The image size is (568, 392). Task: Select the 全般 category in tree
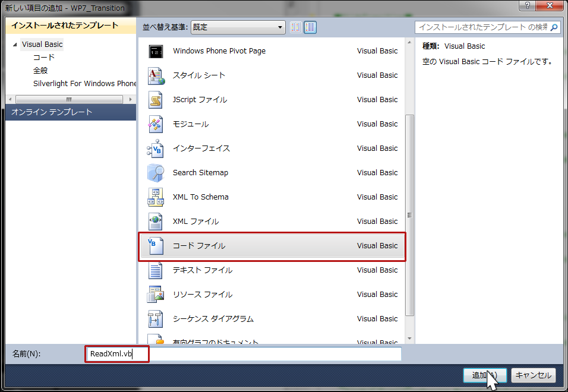40,71
